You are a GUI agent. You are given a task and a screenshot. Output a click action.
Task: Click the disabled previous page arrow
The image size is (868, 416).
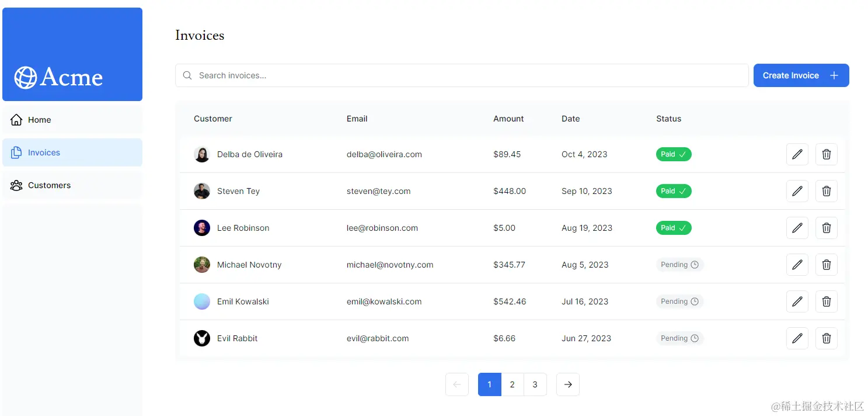[456, 384]
